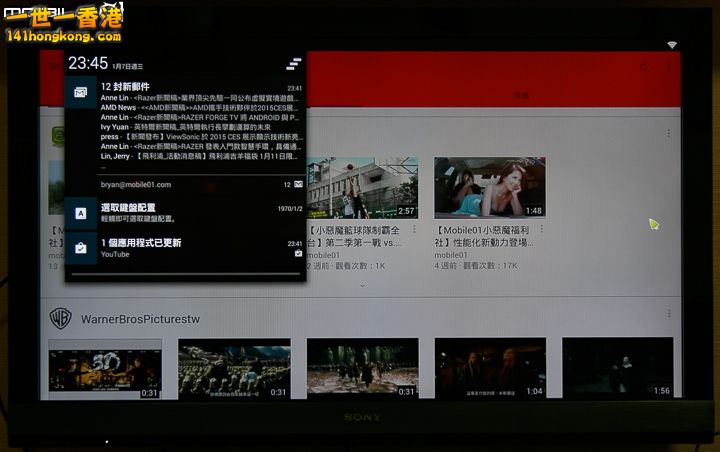Open the top channel section options menu
Screen dimensions: 720x452
tap(667, 133)
